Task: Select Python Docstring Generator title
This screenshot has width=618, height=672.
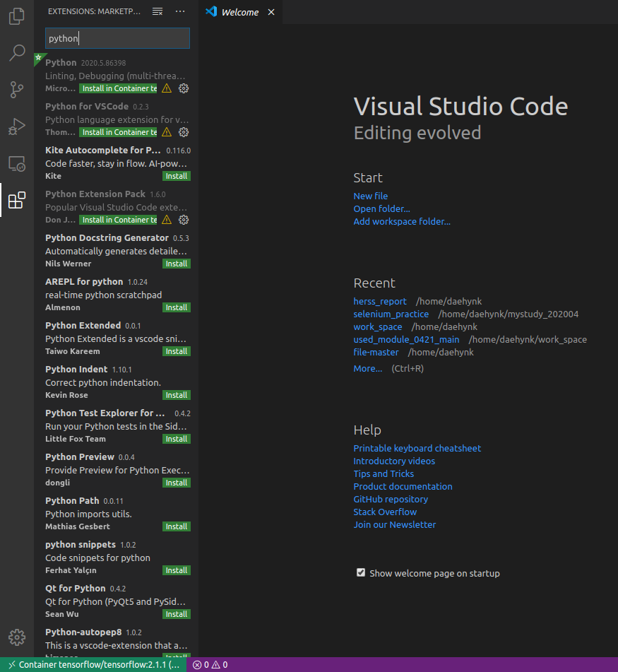Action: click(107, 238)
